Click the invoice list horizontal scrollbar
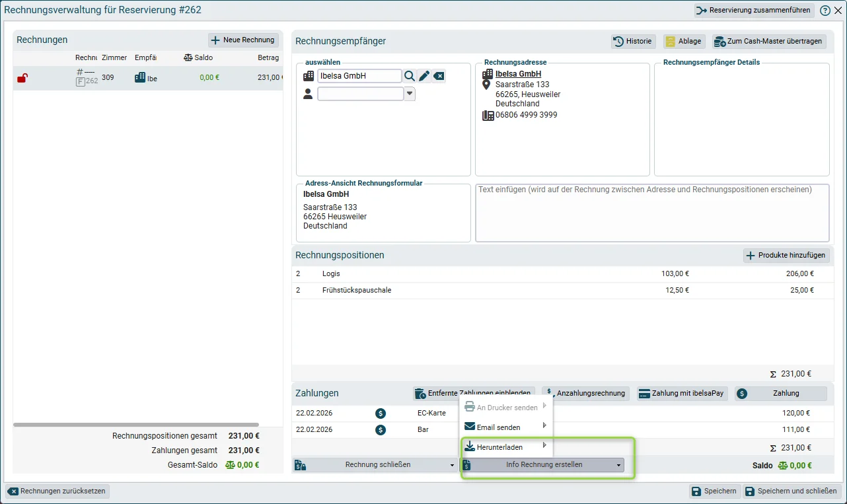This screenshot has height=504, width=847. pos(136,425)
